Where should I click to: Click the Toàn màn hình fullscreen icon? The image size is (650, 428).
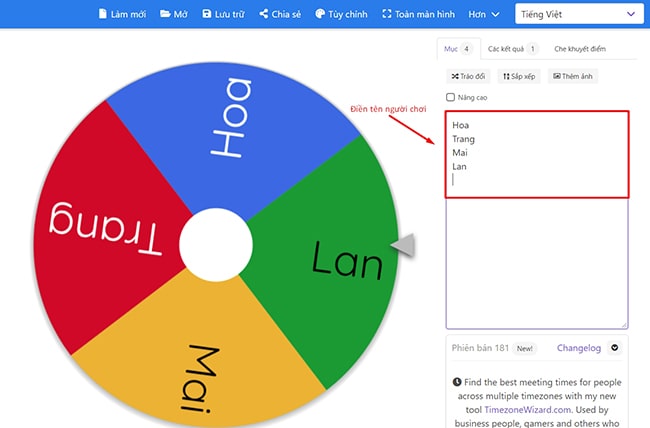[386, 14]
